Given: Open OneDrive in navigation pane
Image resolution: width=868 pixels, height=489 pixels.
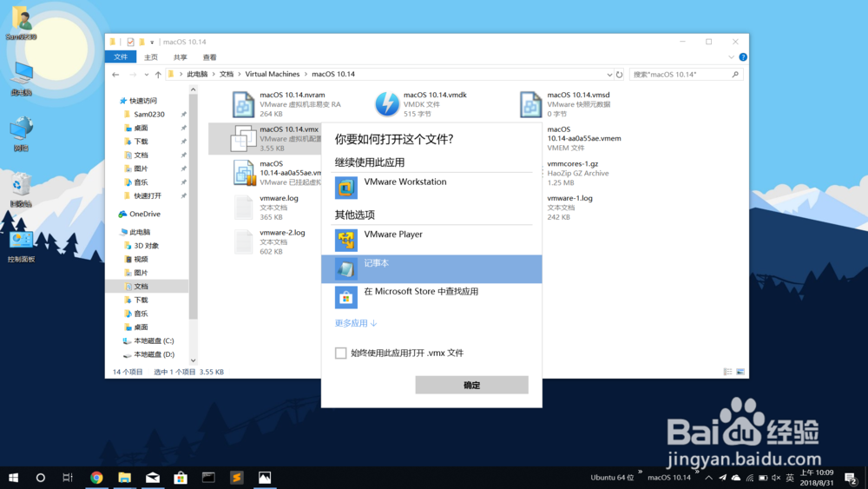Looking at the screenshot, I should tap(144, 214).
